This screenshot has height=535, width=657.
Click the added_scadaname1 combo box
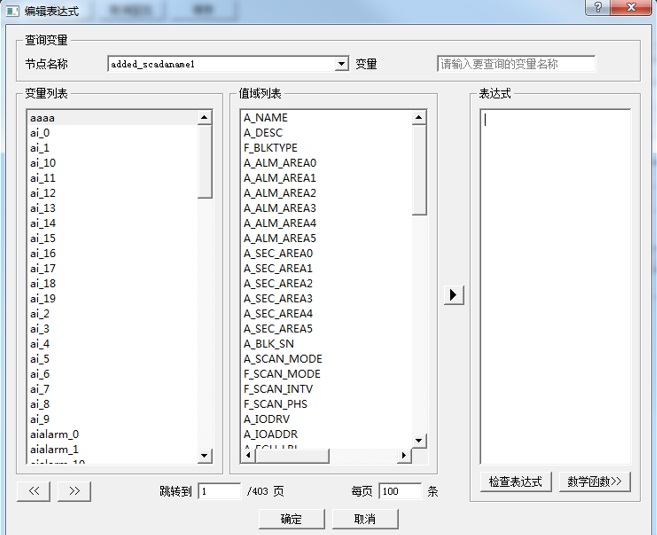pyautogui.click(x=228, y=64)
